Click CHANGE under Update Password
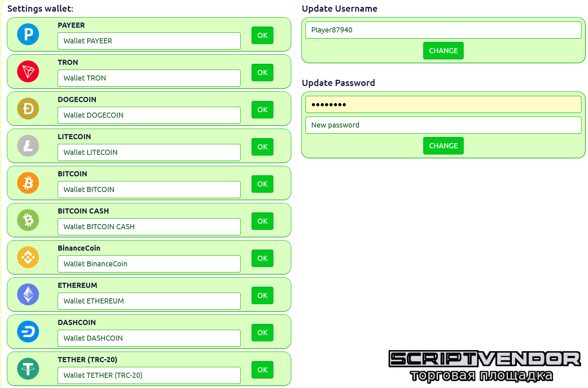This screenshot has width=588, height=388. pos(443,146)
